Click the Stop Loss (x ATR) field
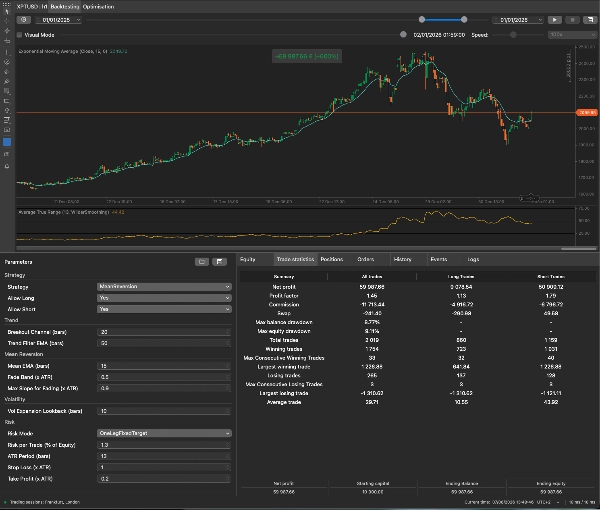600x510 pixels. click(x=164, y=467)
